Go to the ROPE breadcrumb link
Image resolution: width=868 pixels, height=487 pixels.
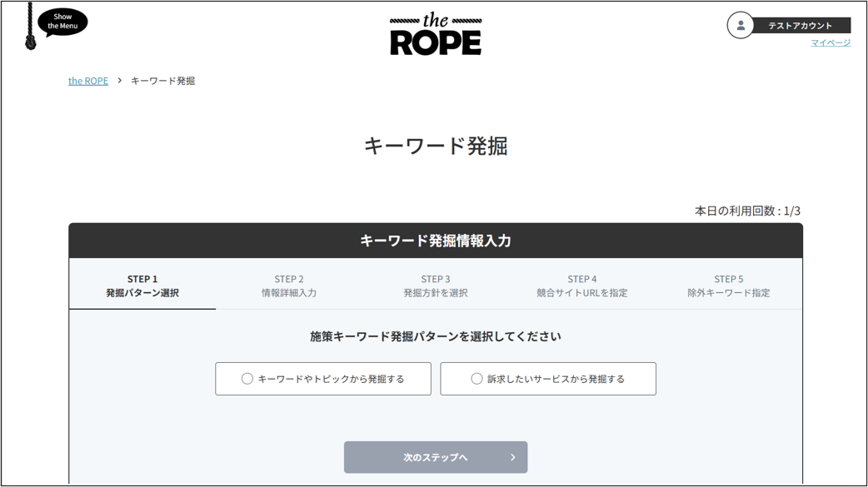coord(88,81)
